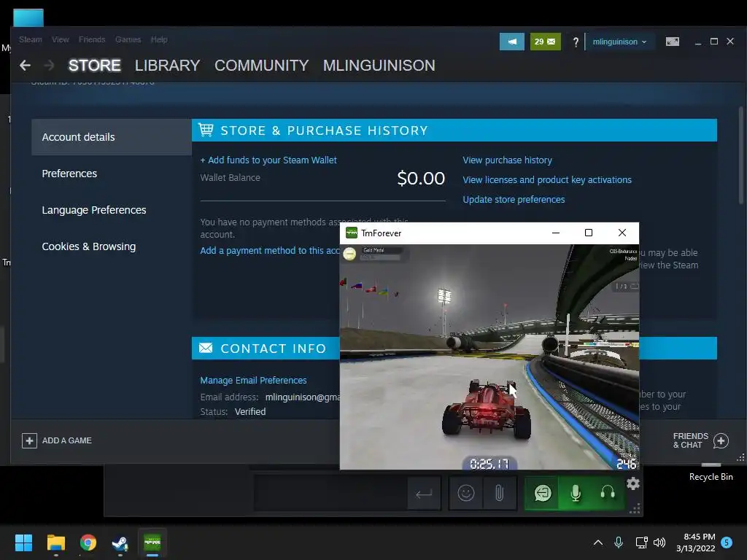This screenshot has height=560, width=747.
Task: Go back with the Steam back arrow
Action: point(25,65)
